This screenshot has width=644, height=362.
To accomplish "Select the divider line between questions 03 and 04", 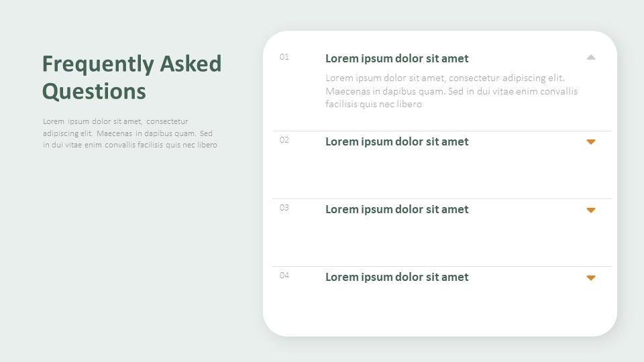I will click(x=442, y=266).
